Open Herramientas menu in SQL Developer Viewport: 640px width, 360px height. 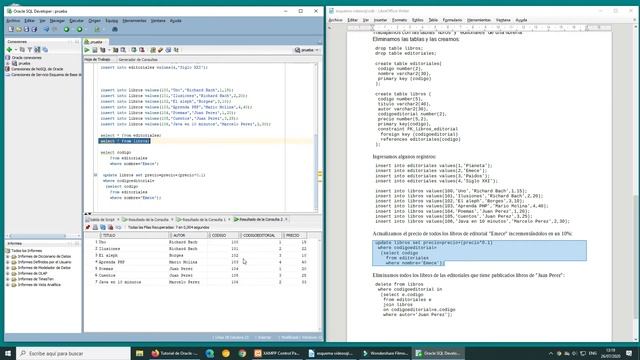134,20
